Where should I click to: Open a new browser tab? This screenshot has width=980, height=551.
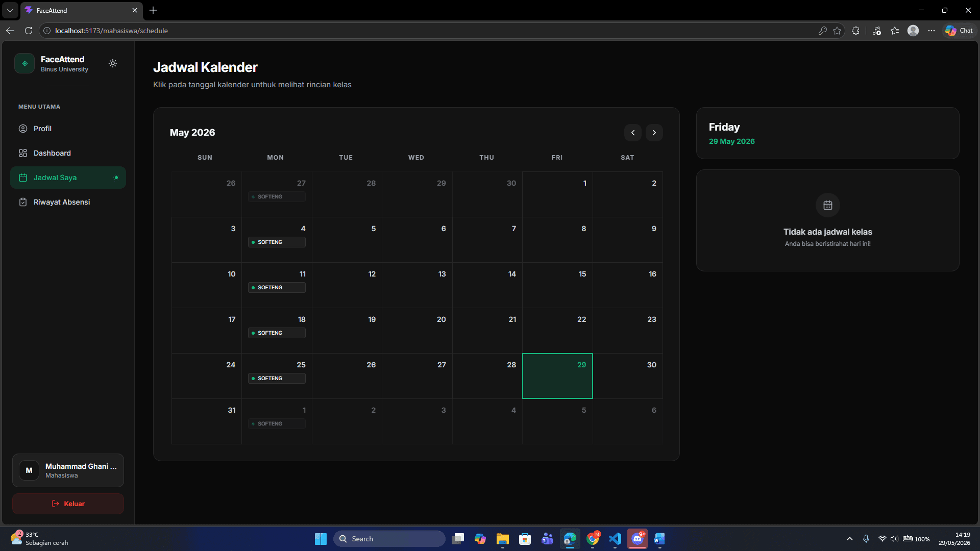(153, 10)
